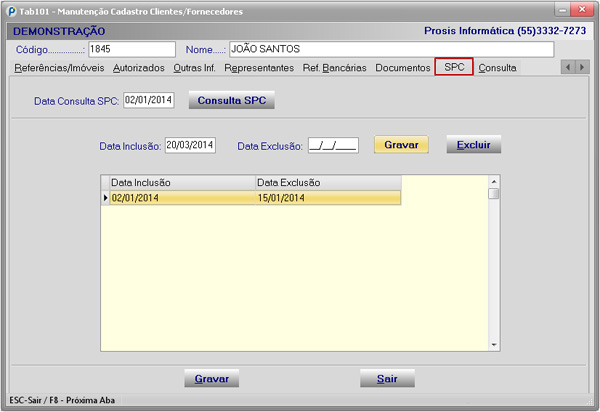600x412 pixels.
Task: Switch to the Consulta tab
Action: tap(497, 68)
